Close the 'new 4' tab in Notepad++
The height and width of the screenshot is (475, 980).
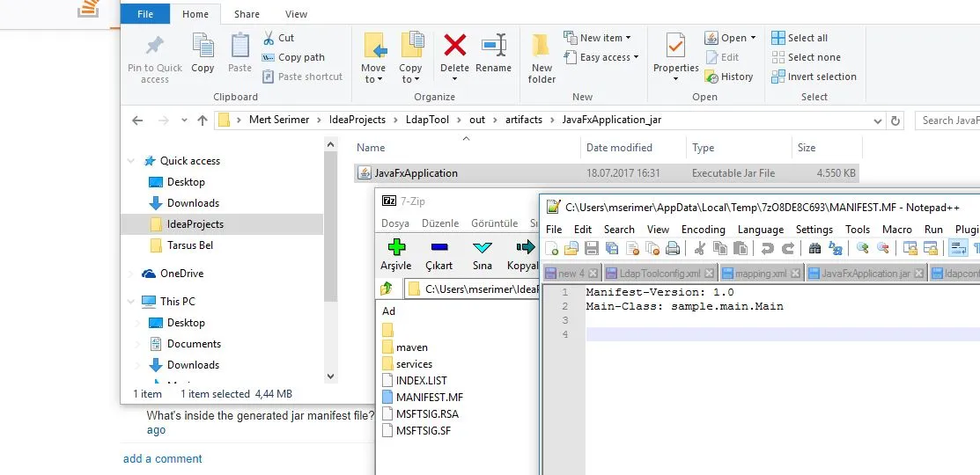[x=593, y=274]
